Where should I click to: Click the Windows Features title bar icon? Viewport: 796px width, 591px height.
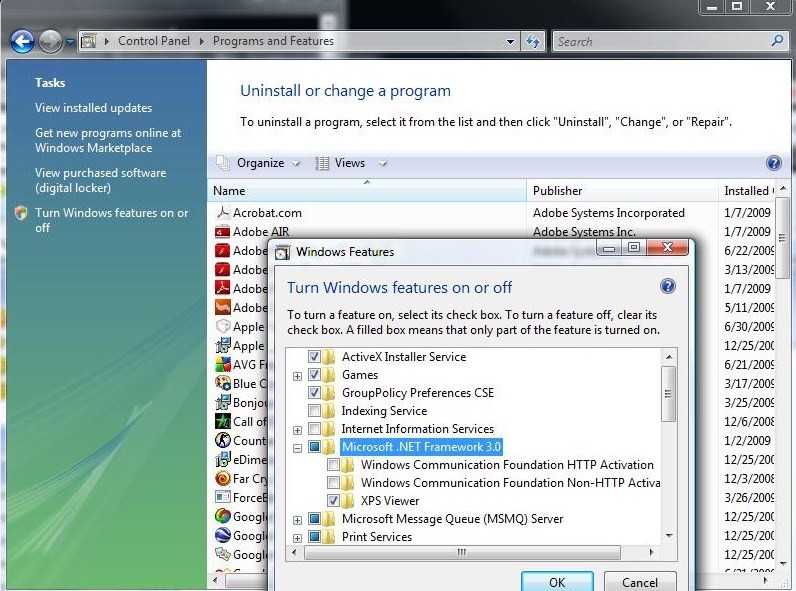(x=282, y=252)
